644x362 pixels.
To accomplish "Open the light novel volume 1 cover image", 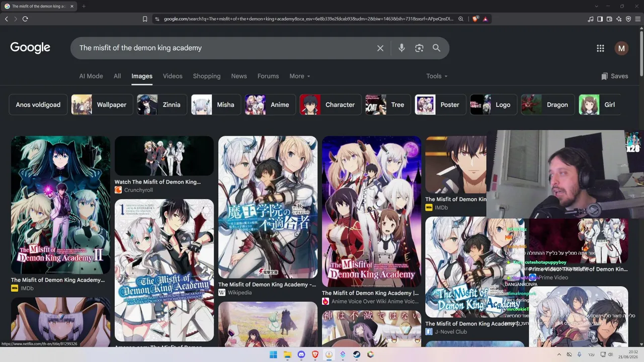I will [x=164, y=270].
